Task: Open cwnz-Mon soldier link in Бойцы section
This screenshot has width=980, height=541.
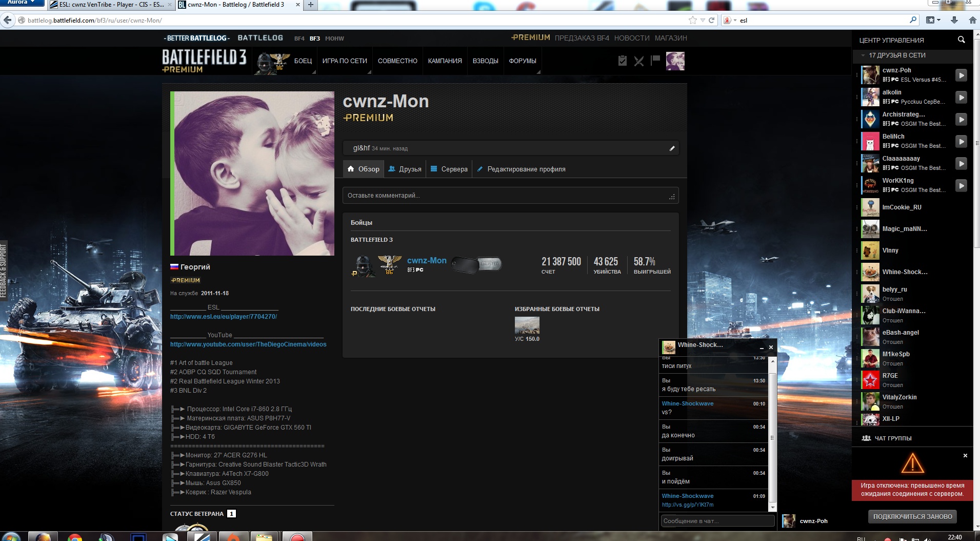Action: coord(427,261)
